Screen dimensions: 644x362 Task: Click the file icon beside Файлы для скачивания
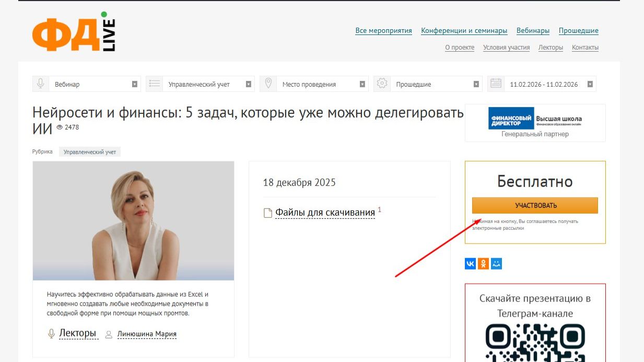click(268, 213)
